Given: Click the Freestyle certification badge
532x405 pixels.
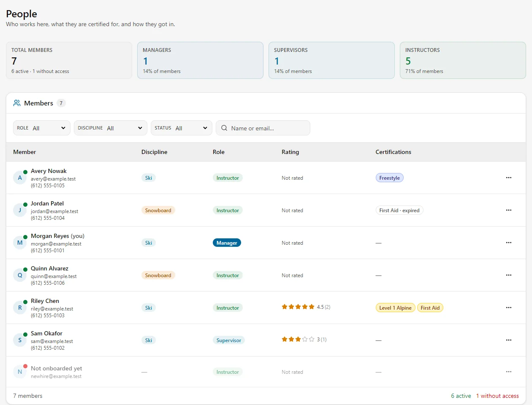Looking at the screenshot, I should pyautogui.click(x=390, y=178).
